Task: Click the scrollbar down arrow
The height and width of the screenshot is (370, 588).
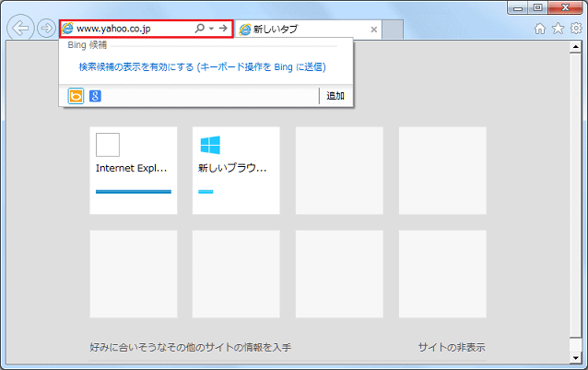Action: pos(575,358)
